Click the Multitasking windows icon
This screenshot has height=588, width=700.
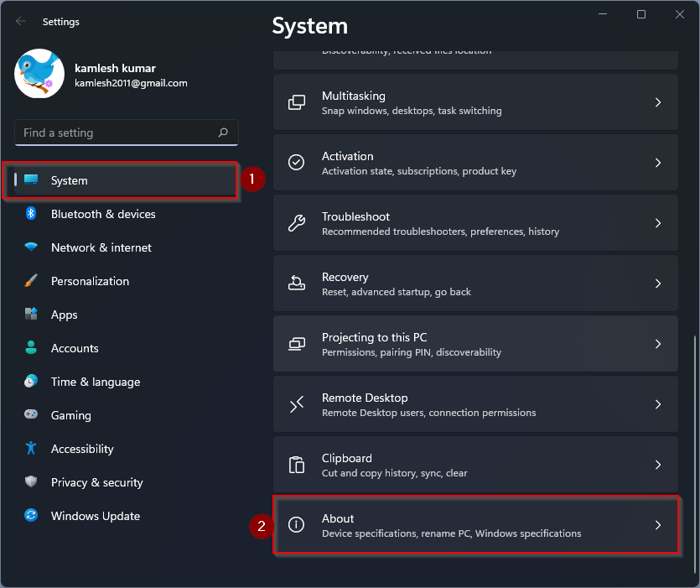(297, 102)
